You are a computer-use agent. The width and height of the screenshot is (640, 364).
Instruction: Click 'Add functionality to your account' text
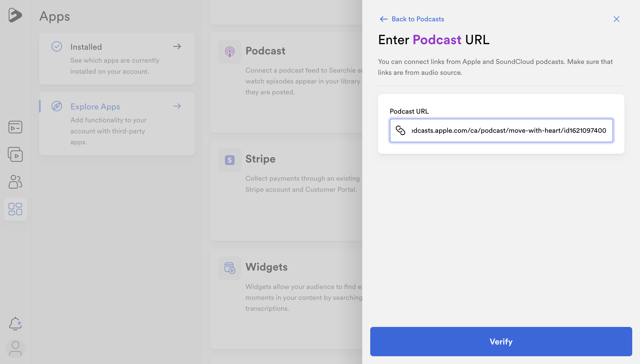point(108,131)
